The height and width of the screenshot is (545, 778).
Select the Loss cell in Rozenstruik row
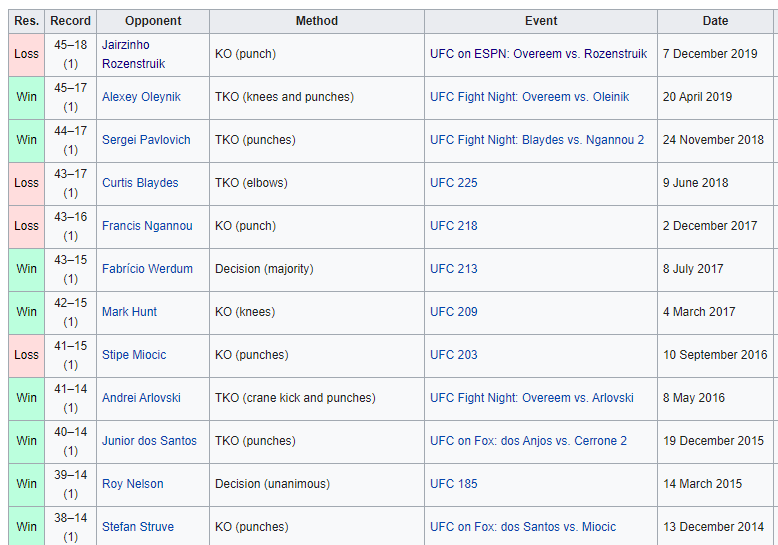pyautogui.click(x=26, y=55)
